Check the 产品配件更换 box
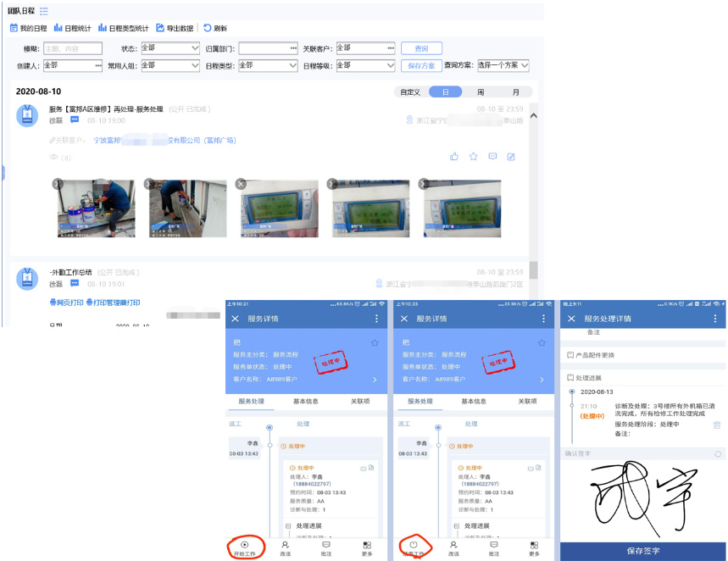The width and height of the screenshot is (728, 561). [x=570, y=355]
